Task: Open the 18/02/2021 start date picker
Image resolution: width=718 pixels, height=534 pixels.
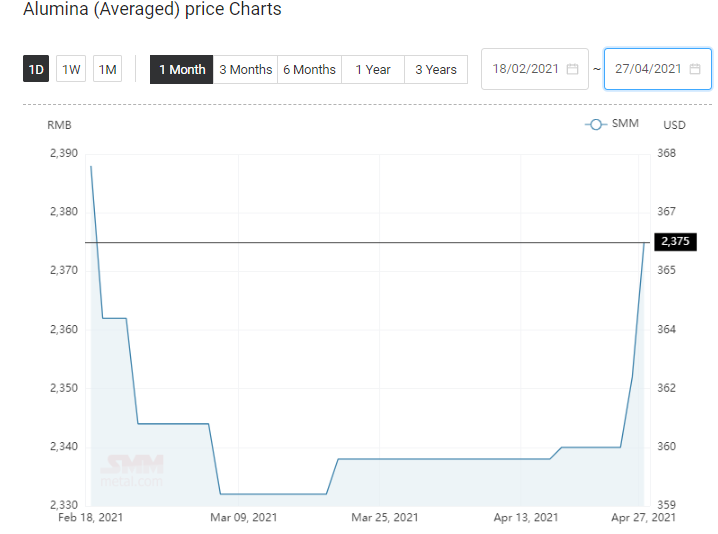Action: (535, 69)
